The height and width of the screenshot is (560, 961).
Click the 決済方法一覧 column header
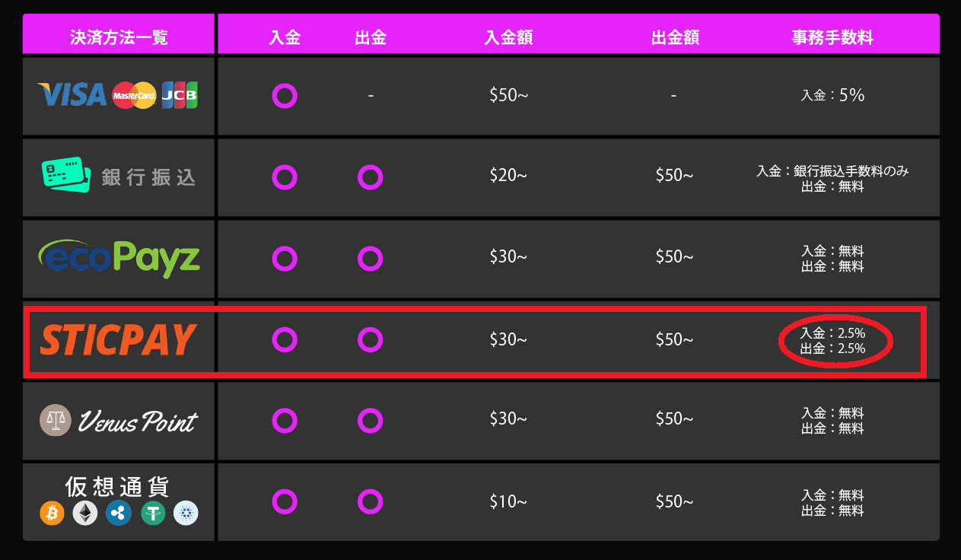119,37
